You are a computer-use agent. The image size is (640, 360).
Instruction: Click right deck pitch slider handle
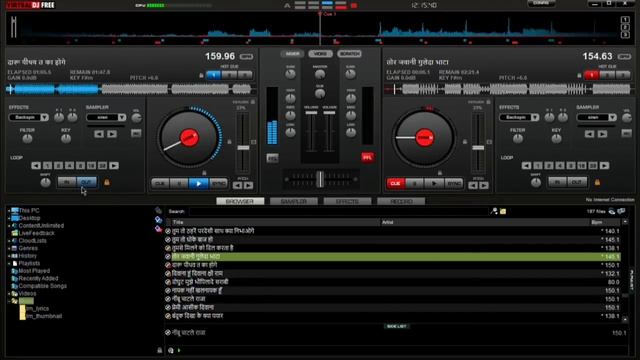(478, 148)
